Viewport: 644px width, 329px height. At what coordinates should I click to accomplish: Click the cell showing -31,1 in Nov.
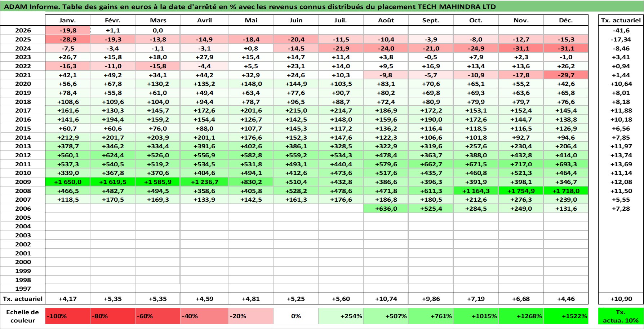pyautogui.click(x=521, y=48)
